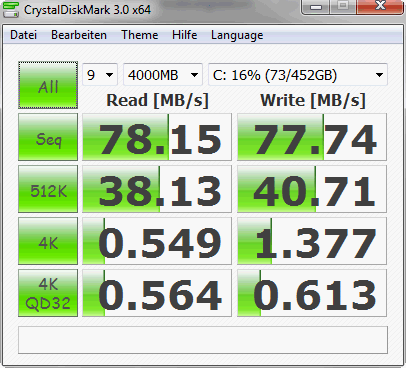Open the test count dropdown showing 9
The image size is (406, 368).
click(100, 75)
